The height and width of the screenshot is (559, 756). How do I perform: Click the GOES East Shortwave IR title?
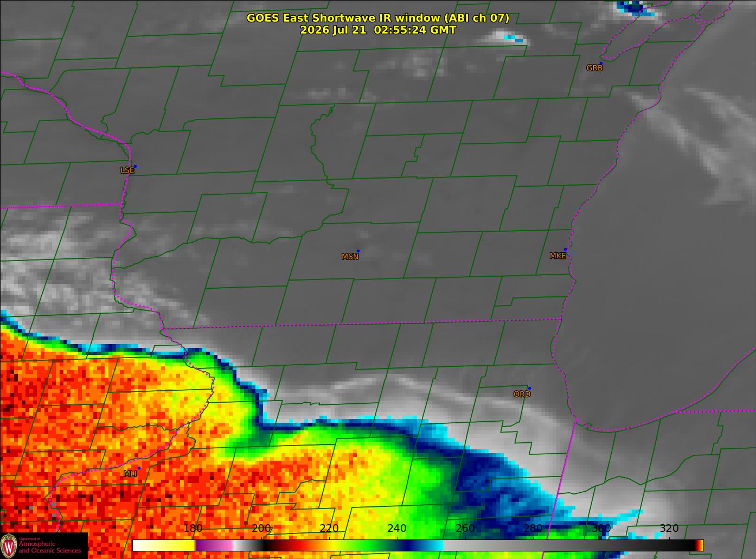378,18
